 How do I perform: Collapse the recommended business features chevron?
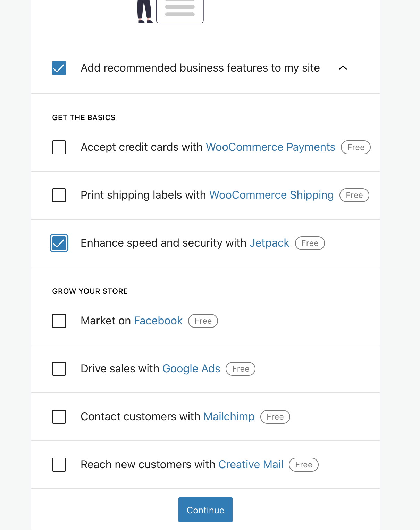pyautogui.click(x=343, y=68)
